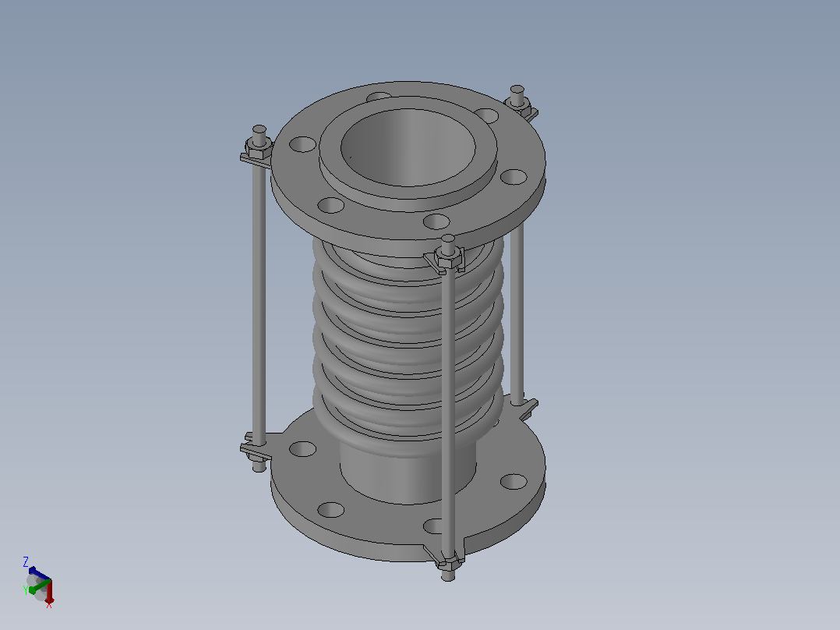Click the rightmost bolt hole in the top flange
840x630 pixels.
514,176
